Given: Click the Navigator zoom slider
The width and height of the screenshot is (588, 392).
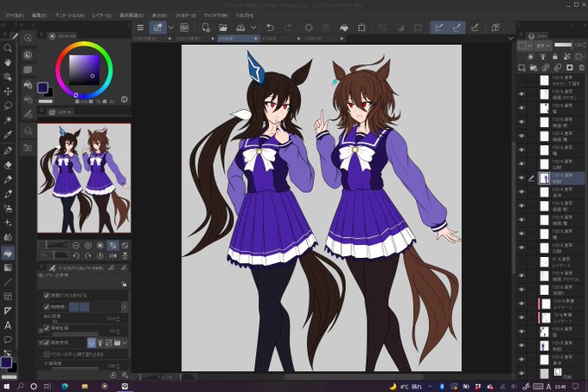Looking at the screenshot, I should (54, 245).
